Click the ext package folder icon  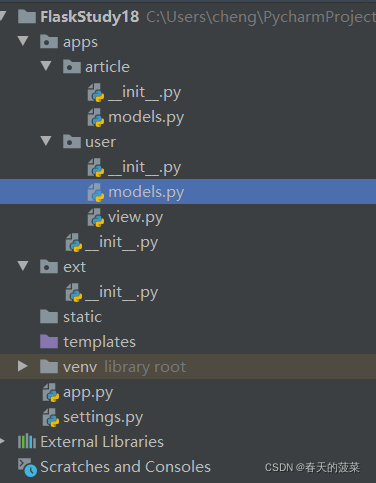coord(49,267)
